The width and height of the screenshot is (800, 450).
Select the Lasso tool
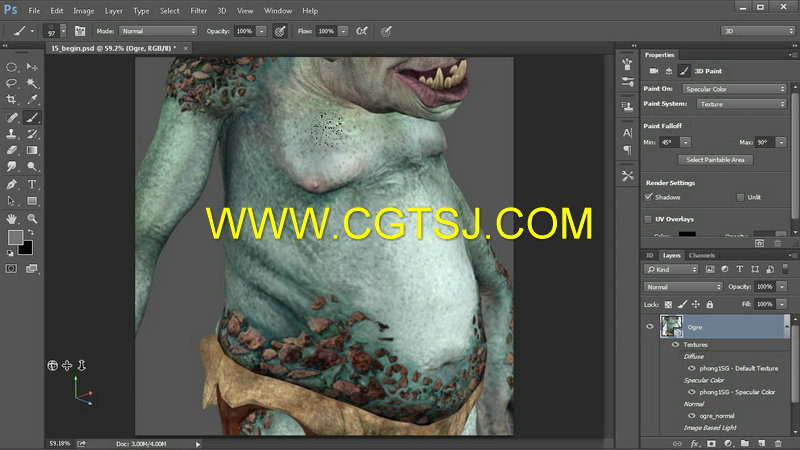point(11,83)
